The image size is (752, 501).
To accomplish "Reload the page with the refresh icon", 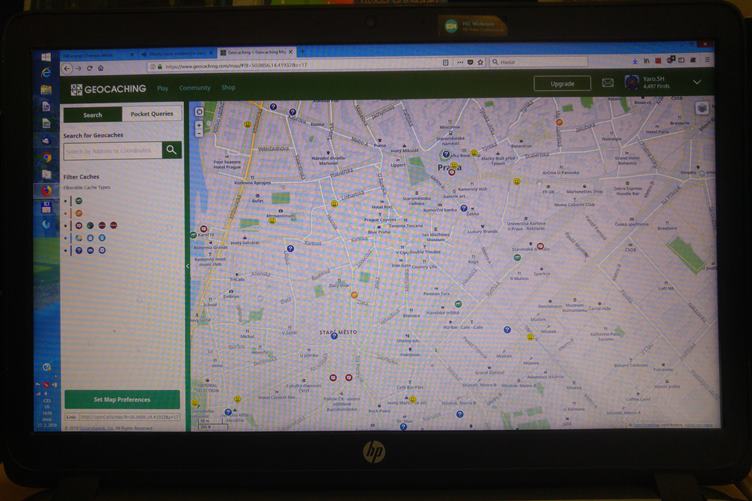I will [x=90, y=68].
